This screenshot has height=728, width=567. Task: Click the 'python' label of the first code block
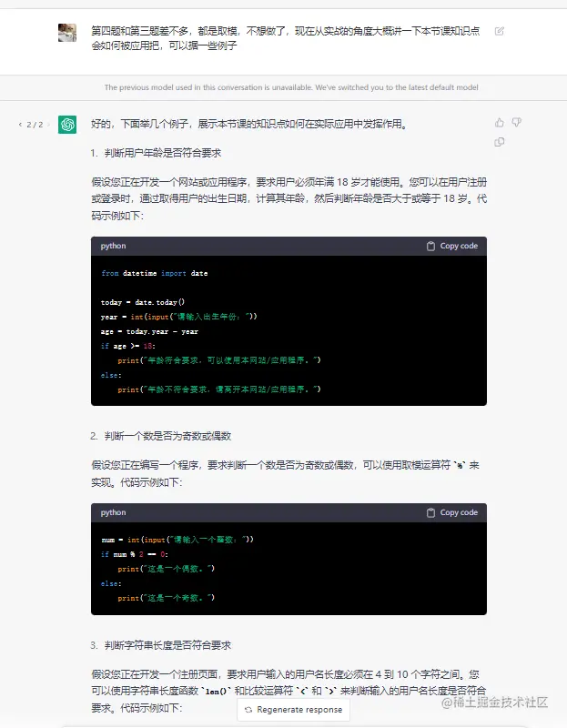[113, 246]
